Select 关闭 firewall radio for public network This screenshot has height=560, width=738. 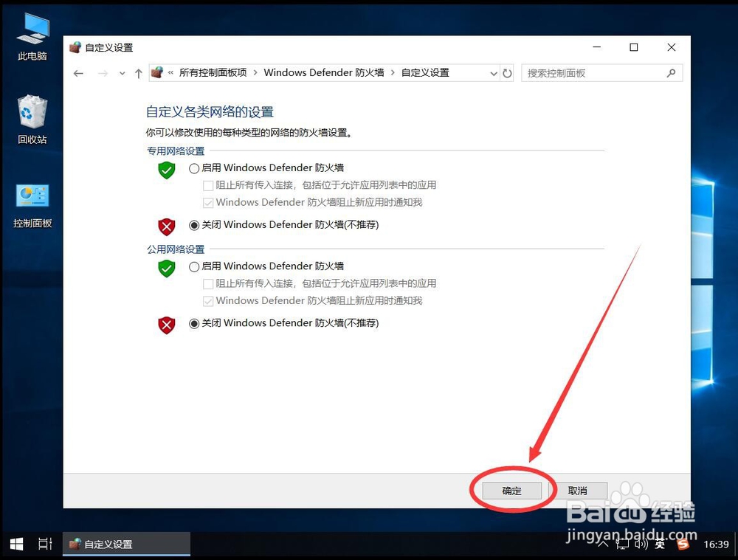tap(194, 324)
